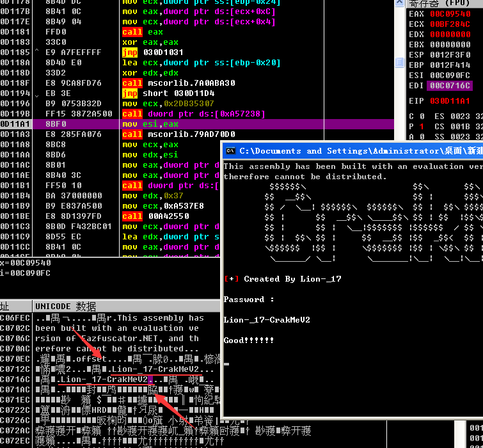
Task: Select the EIP register value 030D11A1
Action: 449,101
